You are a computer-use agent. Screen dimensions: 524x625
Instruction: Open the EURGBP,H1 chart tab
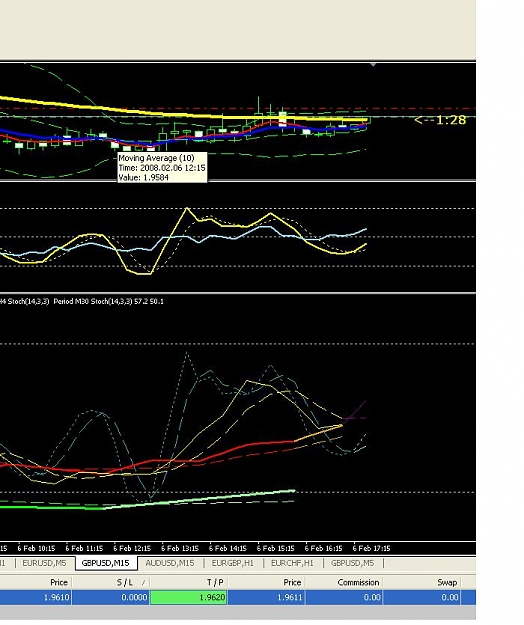tap(233, 563)
